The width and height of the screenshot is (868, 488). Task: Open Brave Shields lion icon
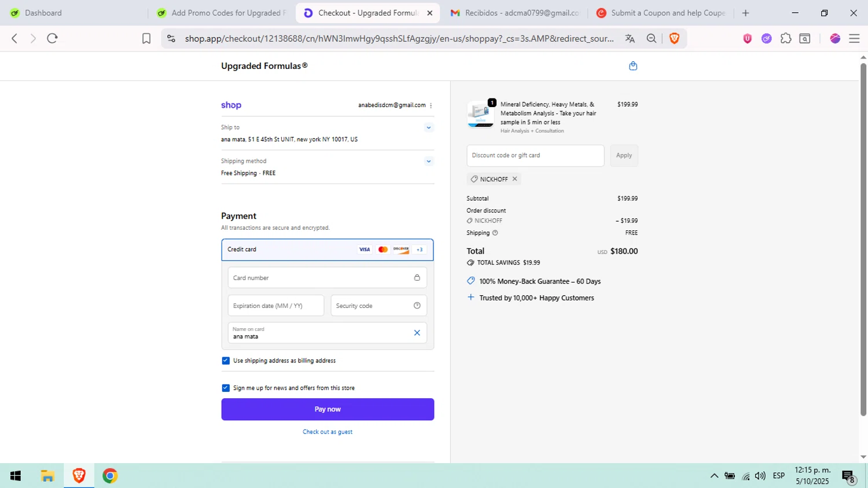tap(674, 38)
